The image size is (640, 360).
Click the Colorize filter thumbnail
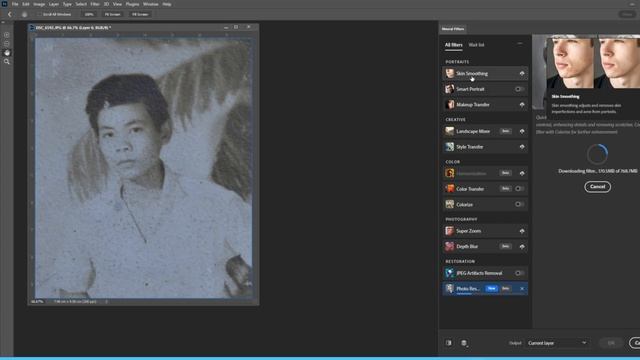coord(450,204)
